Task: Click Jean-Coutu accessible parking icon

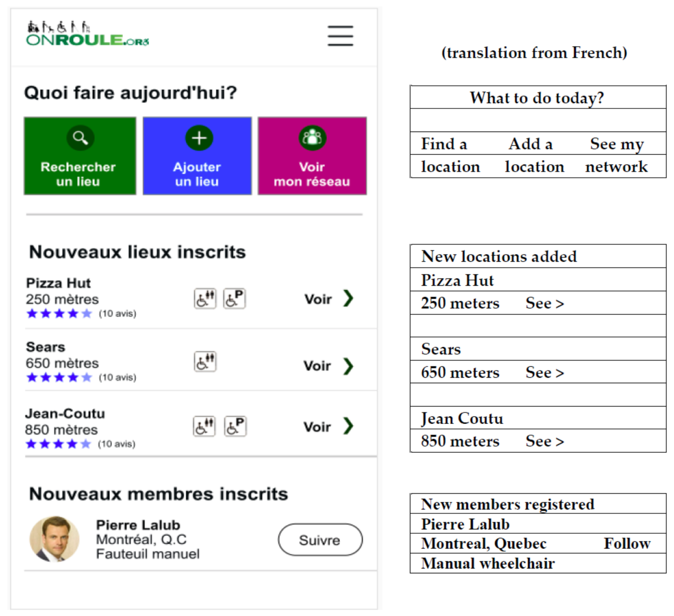Action: (235, 426)
